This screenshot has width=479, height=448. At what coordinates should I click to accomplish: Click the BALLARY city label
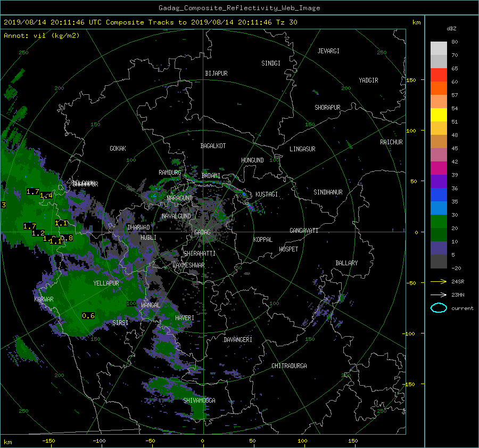click(346, 263)
